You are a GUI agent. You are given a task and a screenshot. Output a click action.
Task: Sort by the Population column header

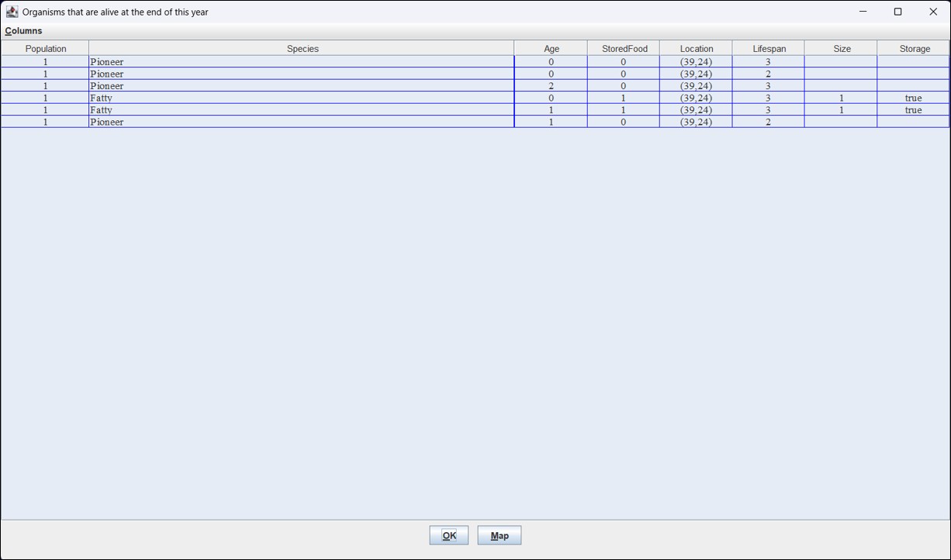click(x=46, y=49)
